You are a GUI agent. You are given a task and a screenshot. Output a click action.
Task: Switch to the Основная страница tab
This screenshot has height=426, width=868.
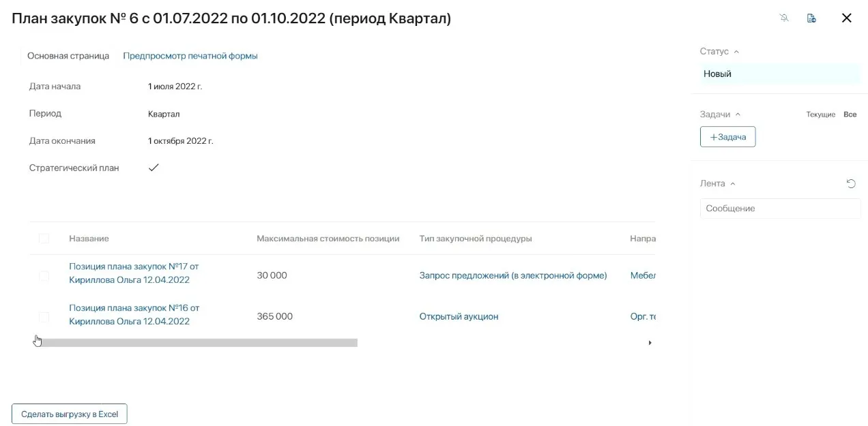click(68, 56)
